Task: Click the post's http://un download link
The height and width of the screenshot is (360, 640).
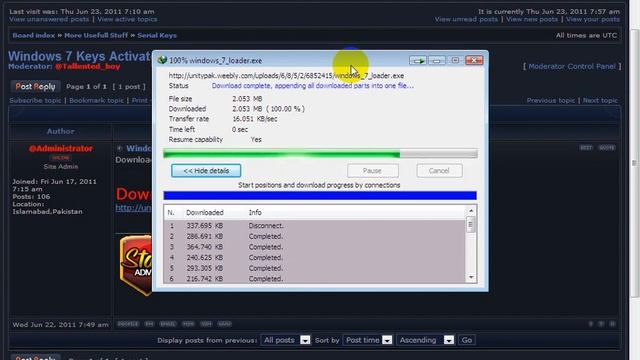Action: [x=133, y=208]
